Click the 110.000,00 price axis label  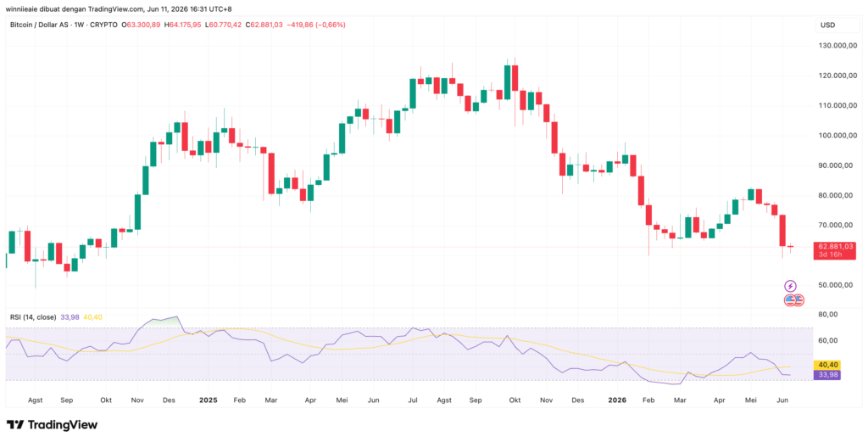point(837,105)
